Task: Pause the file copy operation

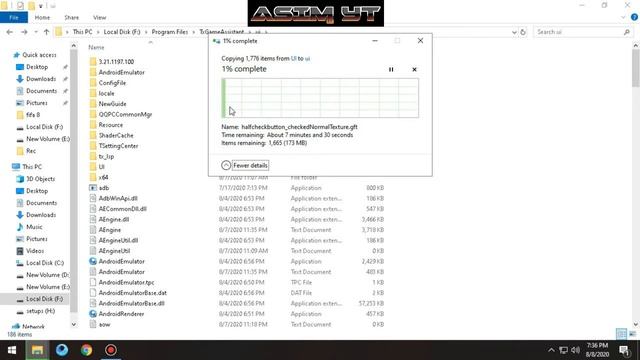Action: click(x=391, y=70)
